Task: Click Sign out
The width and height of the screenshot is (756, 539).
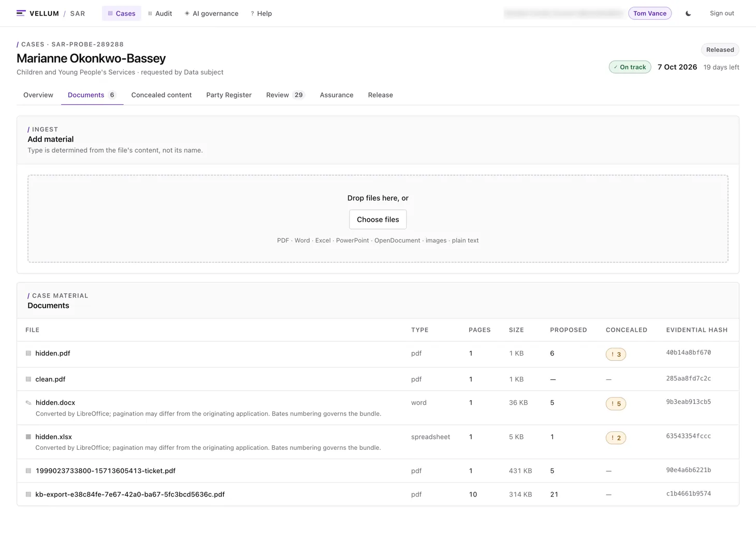Action: [722, 13]
